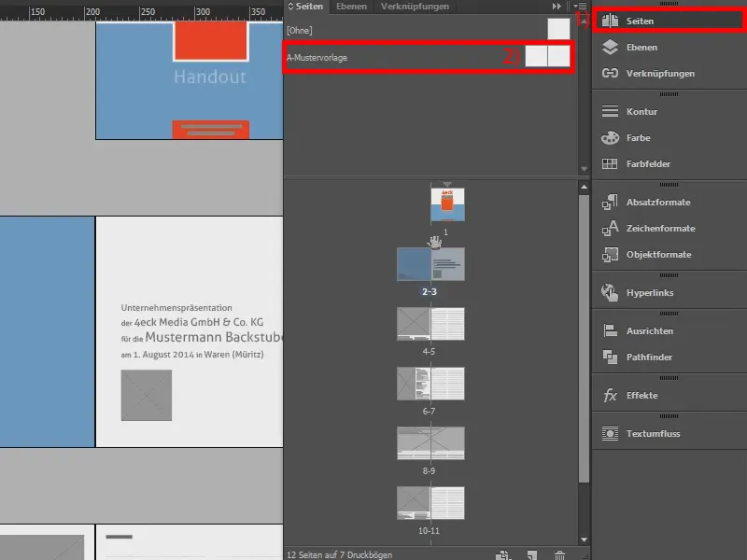This screenshot has height=560, width=747.
Task: Select the [Ohne] master row
Action: point(430,30)
